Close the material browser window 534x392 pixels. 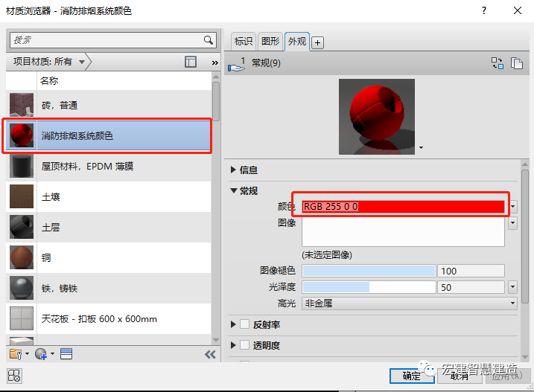coord(518,11)
